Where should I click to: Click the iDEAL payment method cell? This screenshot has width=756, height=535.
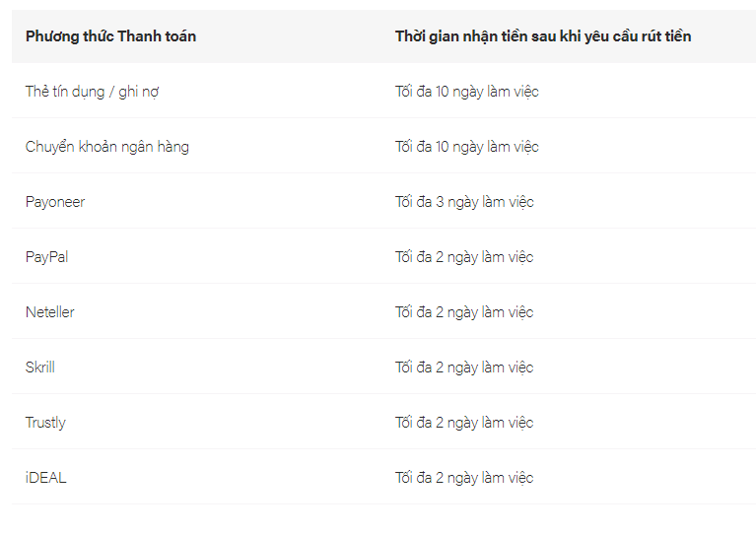(45, 478)
